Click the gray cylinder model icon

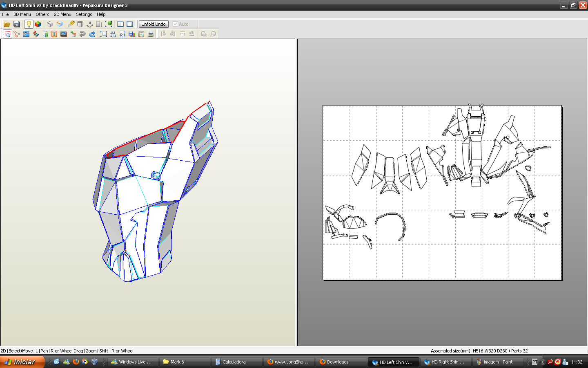(x=80, y=24)
